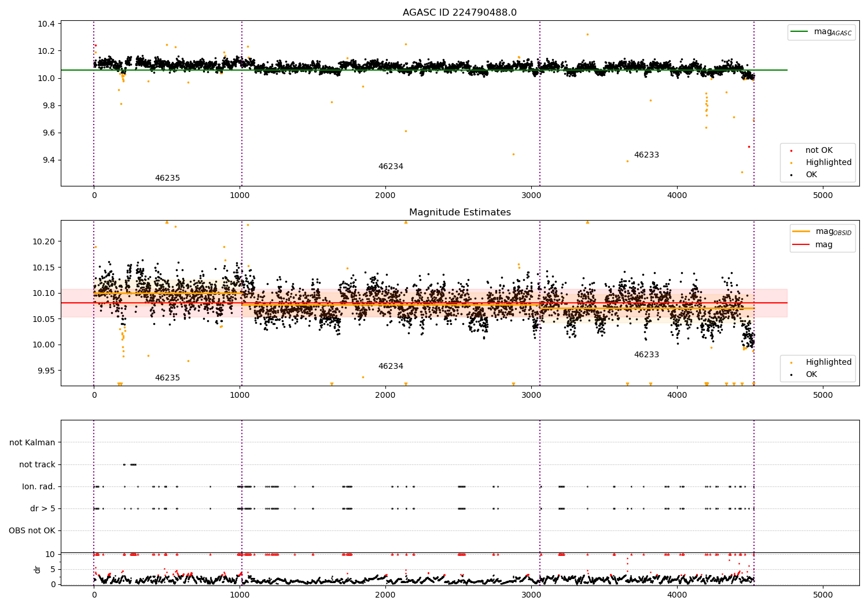The height and width of the screenshot is (608, 868).
Task: Click the title 'AGASC ID 224790488.0'
Action: point(459,13)
